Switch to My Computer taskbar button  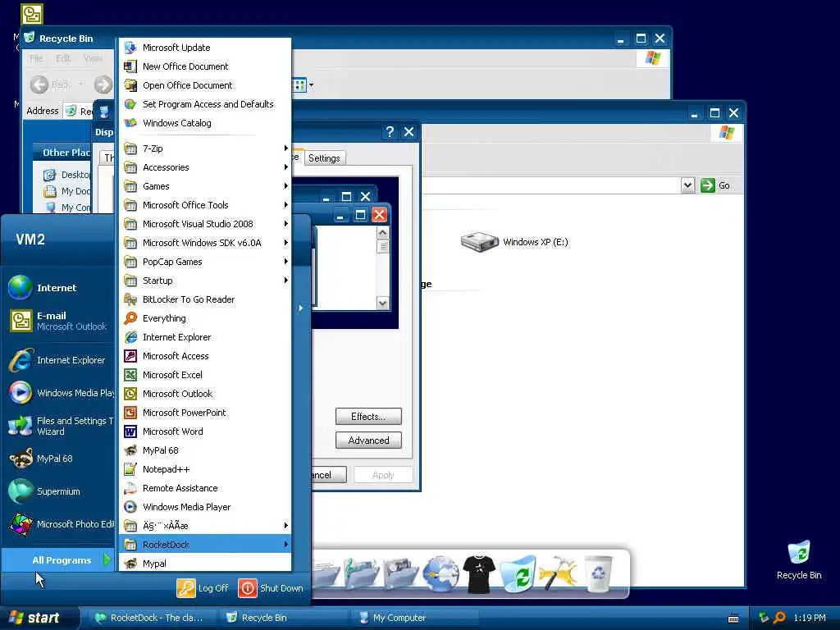[x=414, y=618]
